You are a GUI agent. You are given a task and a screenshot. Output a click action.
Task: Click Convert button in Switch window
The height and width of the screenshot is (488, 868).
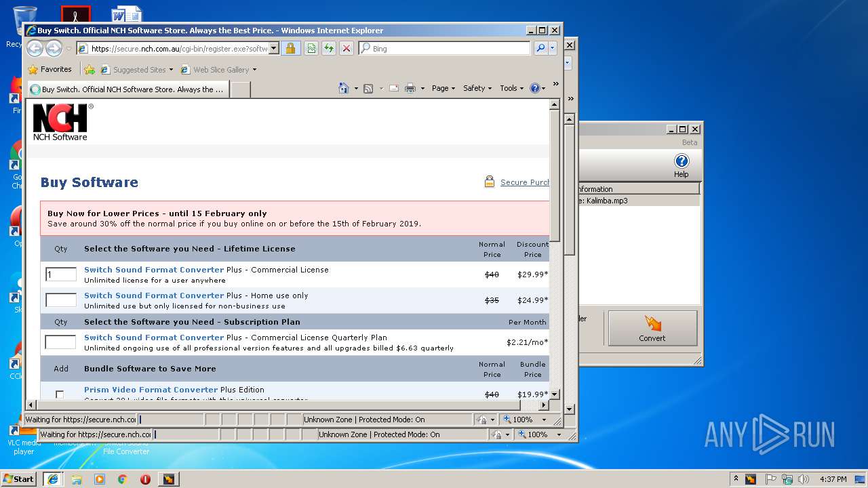[652, 328]
